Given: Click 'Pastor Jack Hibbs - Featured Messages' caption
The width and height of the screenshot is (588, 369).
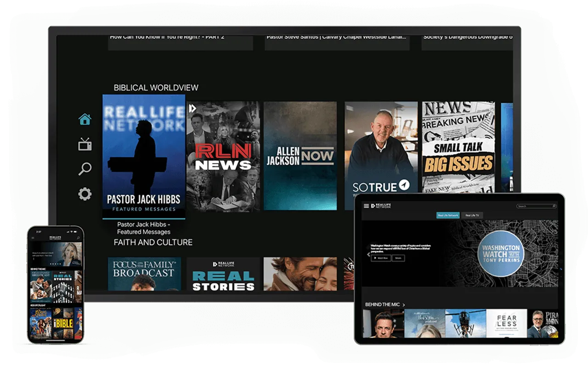Looking at the screenshot, I should (x=144, y=228).
